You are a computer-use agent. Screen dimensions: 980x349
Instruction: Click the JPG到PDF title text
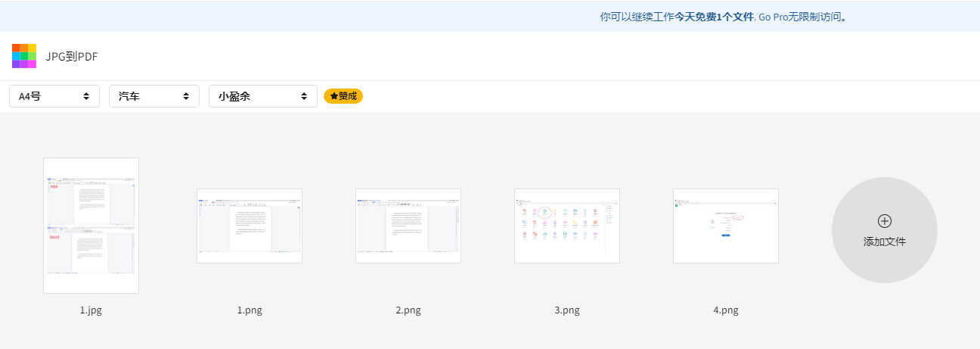[x=72, y=57]
